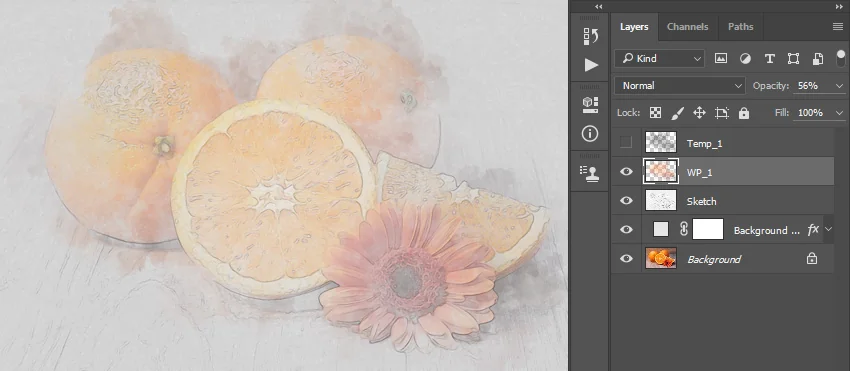Image resolution: width=850 pixels, height=371 pixels.
Task: Click lock icon on Background layer
Action: tap(812, 259)
